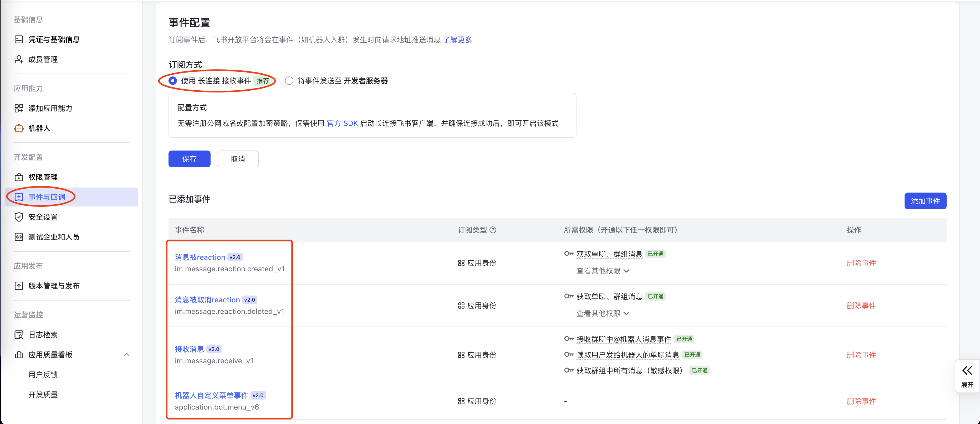Screen dimensions: 980x424
Task: Click the help icon beside 订阅类型
Action: click(x=493, y=230)
